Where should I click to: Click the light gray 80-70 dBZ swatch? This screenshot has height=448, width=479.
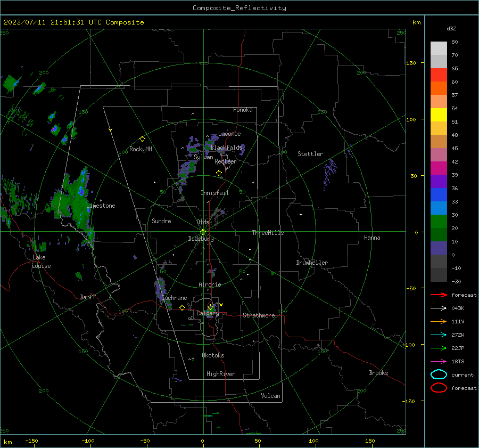[439, 48]
